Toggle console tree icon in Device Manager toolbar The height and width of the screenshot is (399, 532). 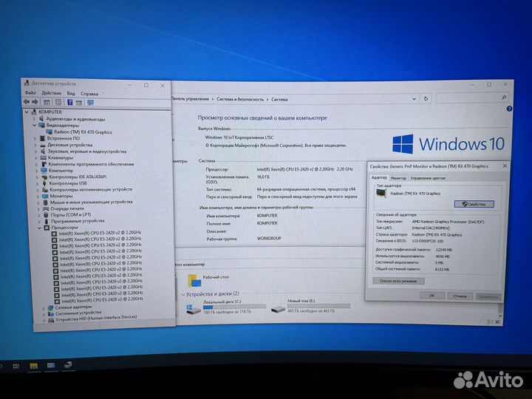click(x=47, y=102)
